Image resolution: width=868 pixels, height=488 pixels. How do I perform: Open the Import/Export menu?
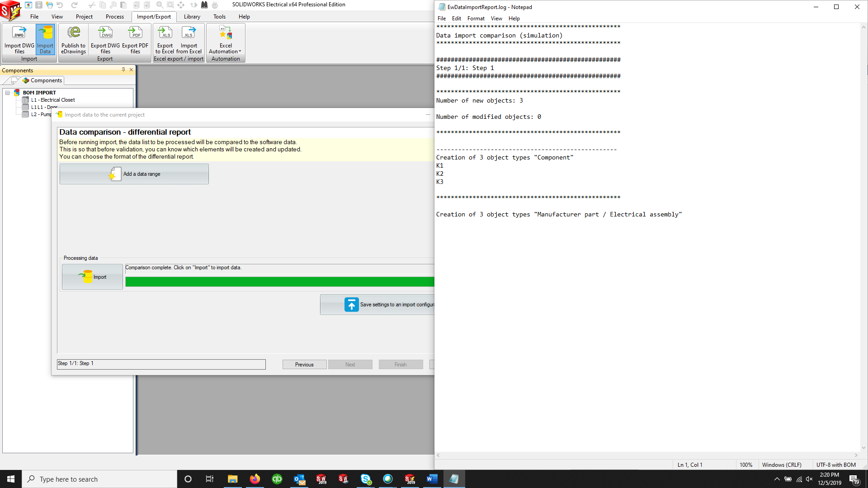pyautogui.click(x=154, y=16)
